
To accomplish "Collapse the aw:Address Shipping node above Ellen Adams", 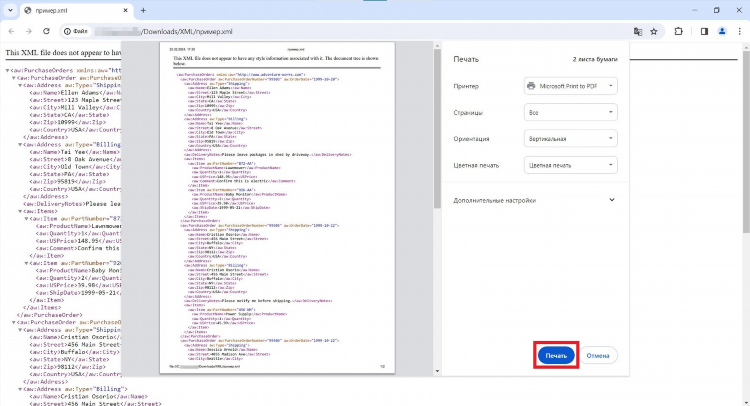I will pos(20,86).
